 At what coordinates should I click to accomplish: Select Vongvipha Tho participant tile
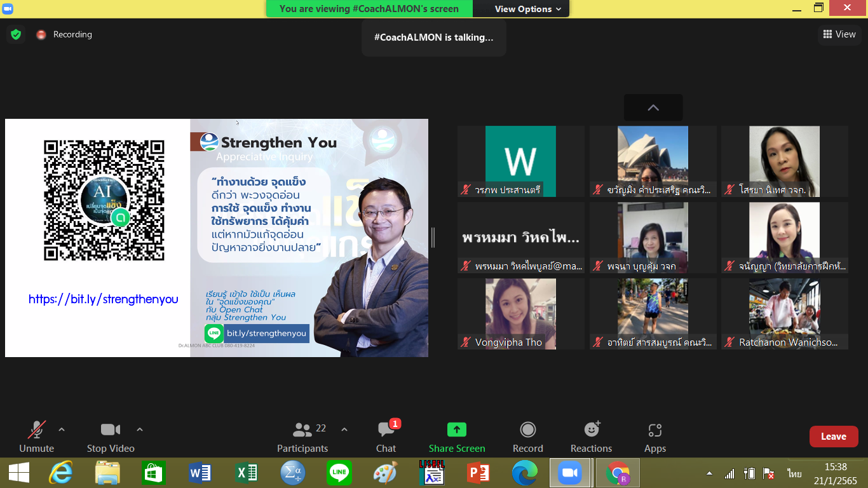click(521, 314)
